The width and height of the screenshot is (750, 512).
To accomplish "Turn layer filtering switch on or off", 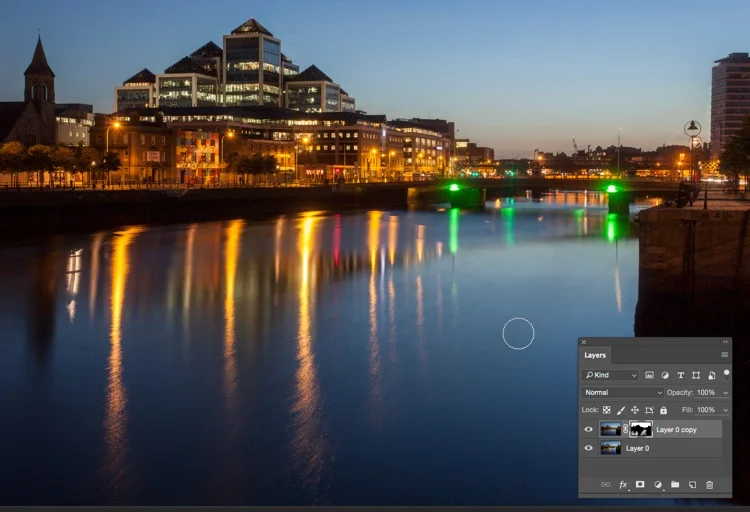I will pos(727,374).
